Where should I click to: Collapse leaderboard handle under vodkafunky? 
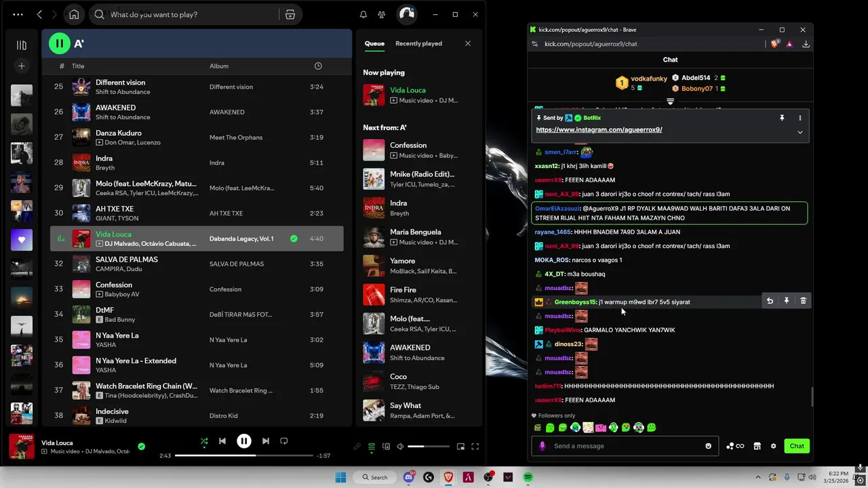(x=670, y=102)
